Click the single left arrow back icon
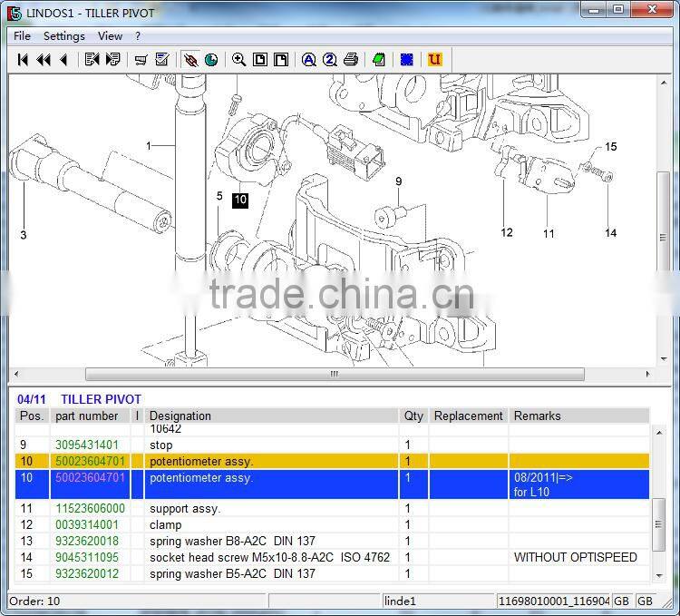Screen dimensions: 680x616 click(63, 60)
